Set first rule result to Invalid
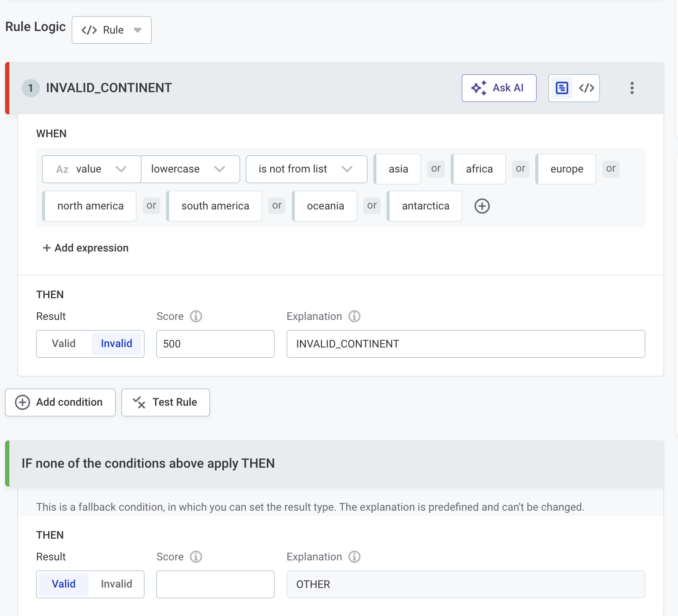Viewport: 678px width, 616px height. pos(116,344)
